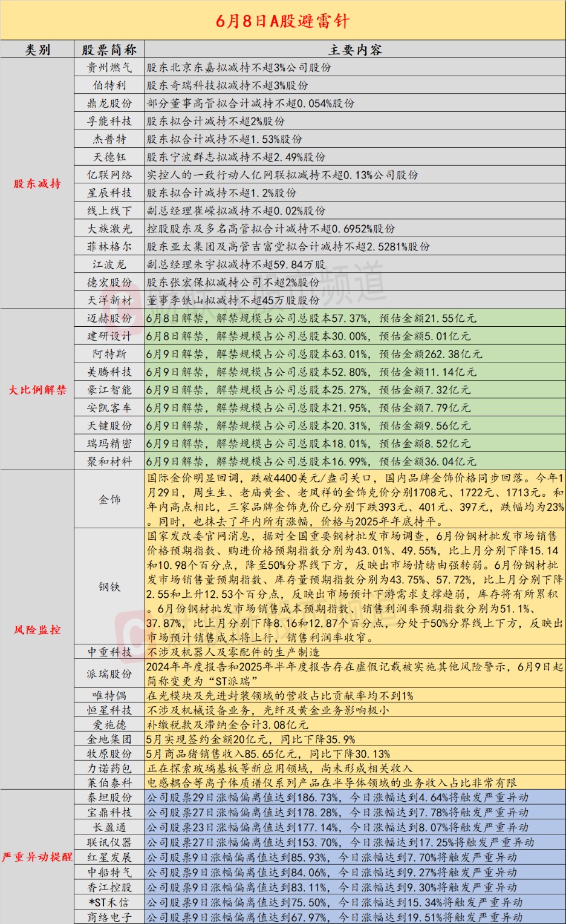Click text 不涉及机器人及零配件的生产制造
Viewport: 566px width, 924px height.
pos(233,652)
